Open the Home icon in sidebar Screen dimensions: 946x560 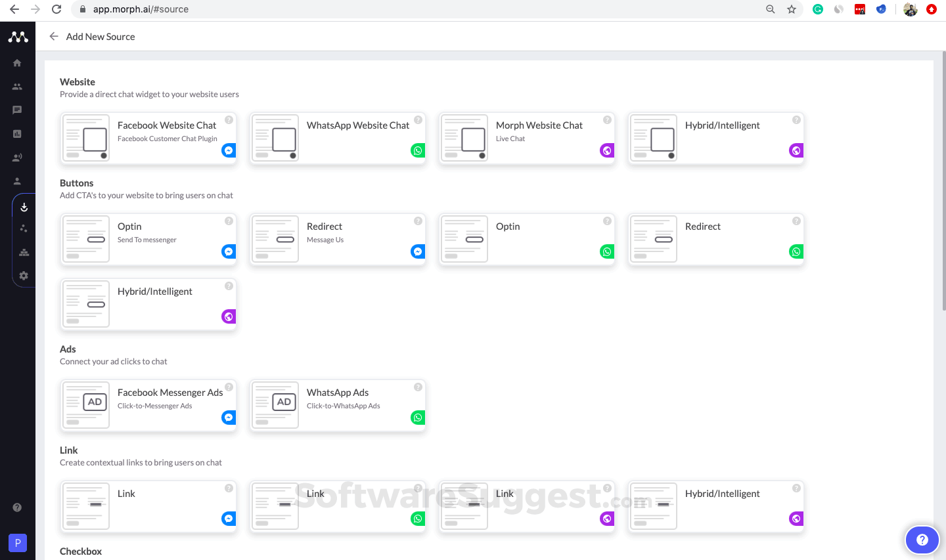[17, 63]
